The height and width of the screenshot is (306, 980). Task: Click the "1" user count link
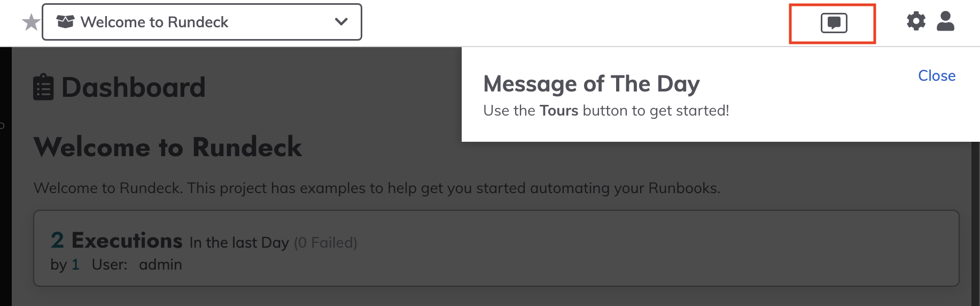(x=75, y=264)
